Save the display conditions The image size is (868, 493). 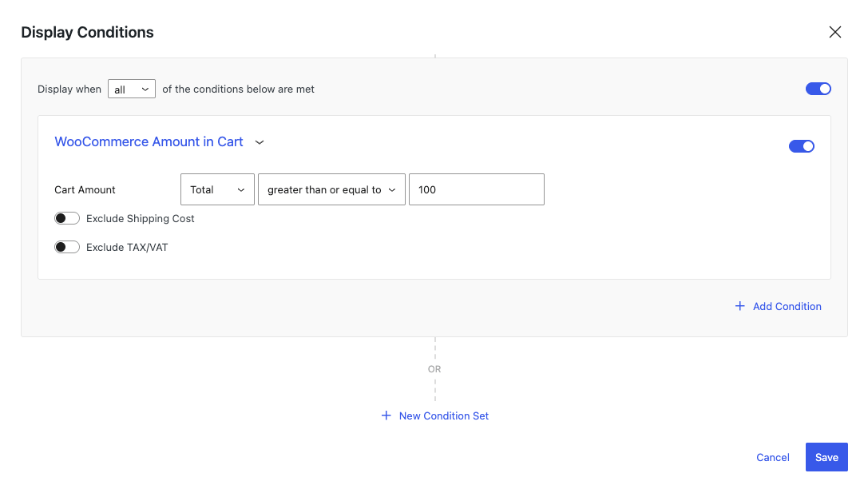pos(826,457)
